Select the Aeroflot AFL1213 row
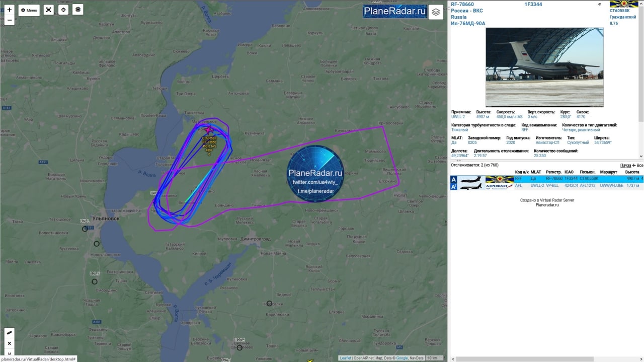Screen dimensions: 644x362 pyautogui.click(x=547, y=186)
